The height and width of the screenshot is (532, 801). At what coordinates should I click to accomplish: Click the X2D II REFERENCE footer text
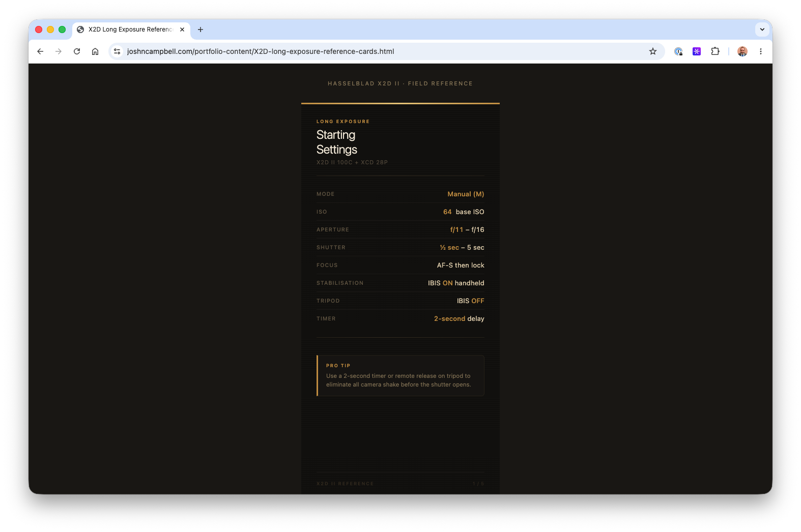[x=345, y=484]
